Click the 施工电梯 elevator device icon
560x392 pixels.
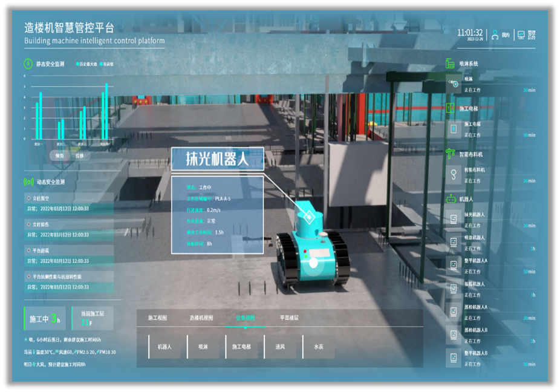coord(454,128)
